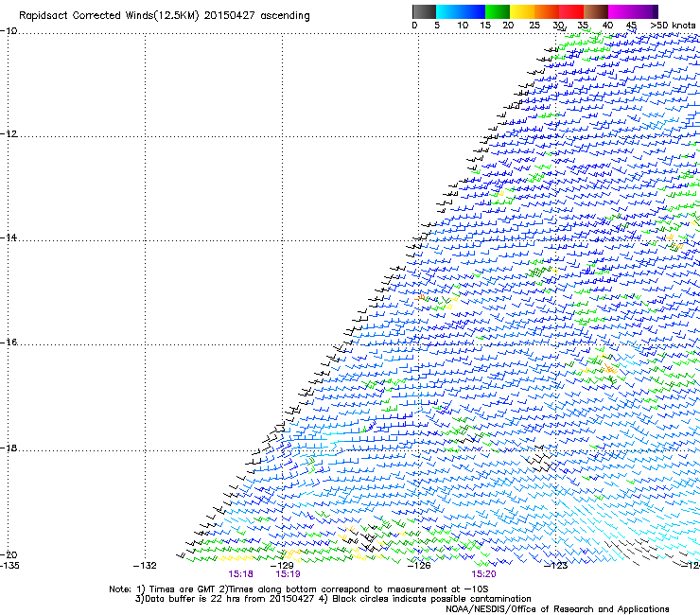
Task: Click the -12 latitude axis label
Action: (9, 134)
